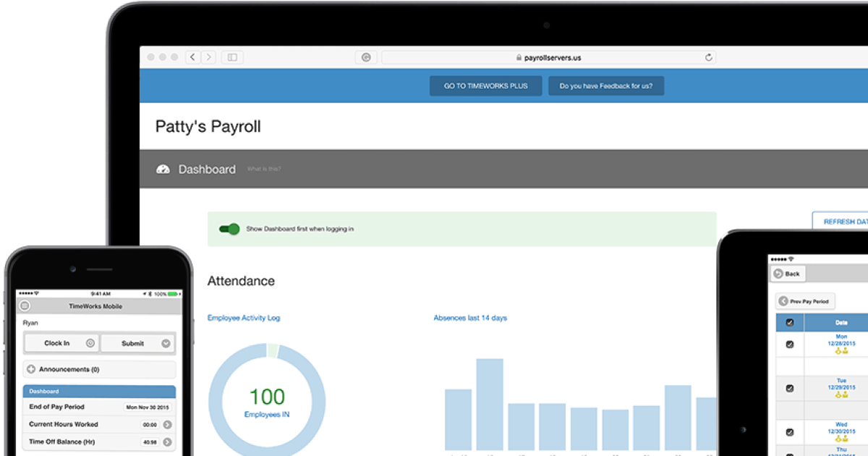Uncheck the Wed 12/30/2015 row checkbox
This screenshot has width=868, height=456.
[790, 432]
